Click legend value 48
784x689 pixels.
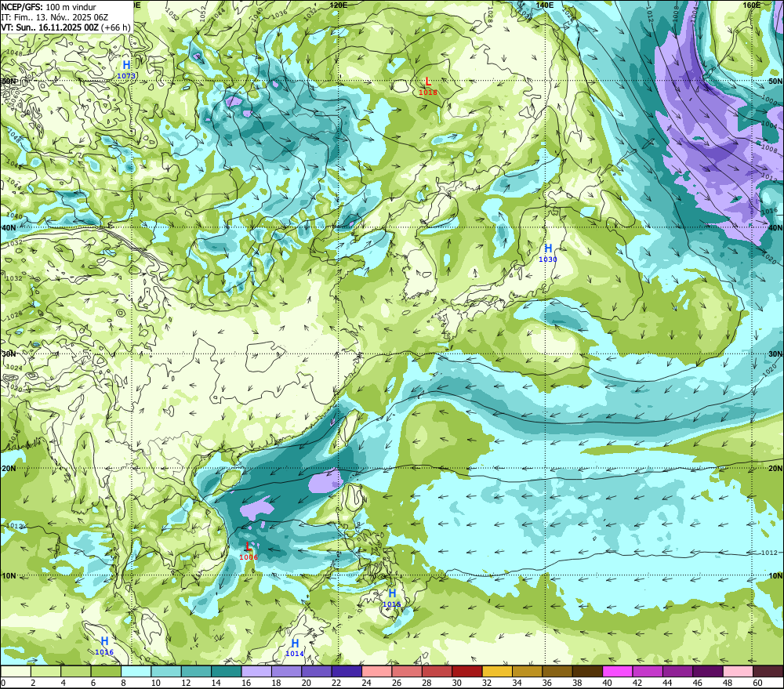728,683
